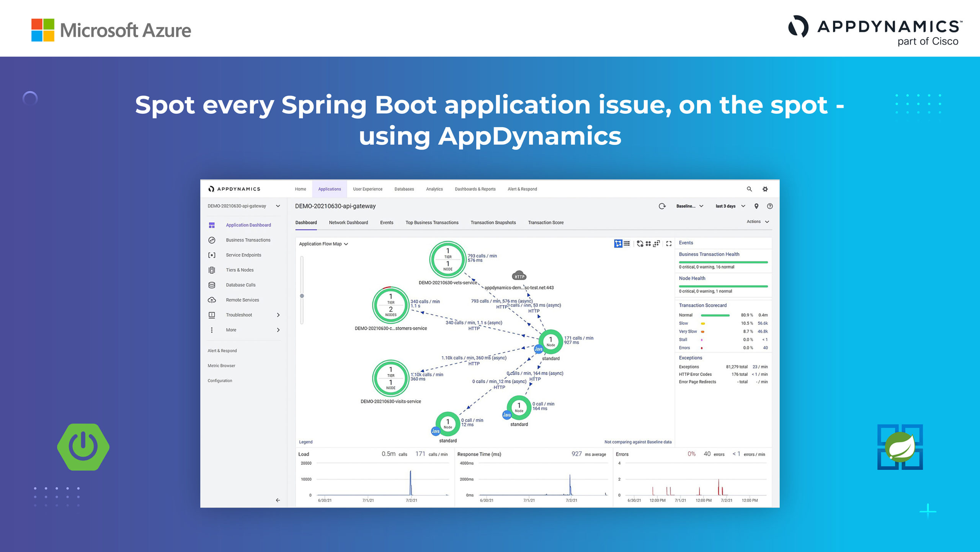Select the flow map view icon
Image resolution: width=980 pixels, height=552 pixels.
coord(618,244)
